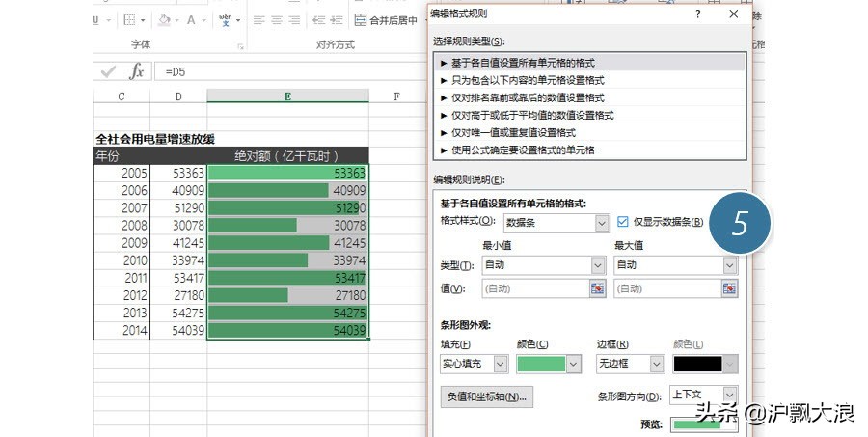The image size is (868, 437).
Task: Click the title cell 全社会用电量增速放缓
Action: [155, 139]
